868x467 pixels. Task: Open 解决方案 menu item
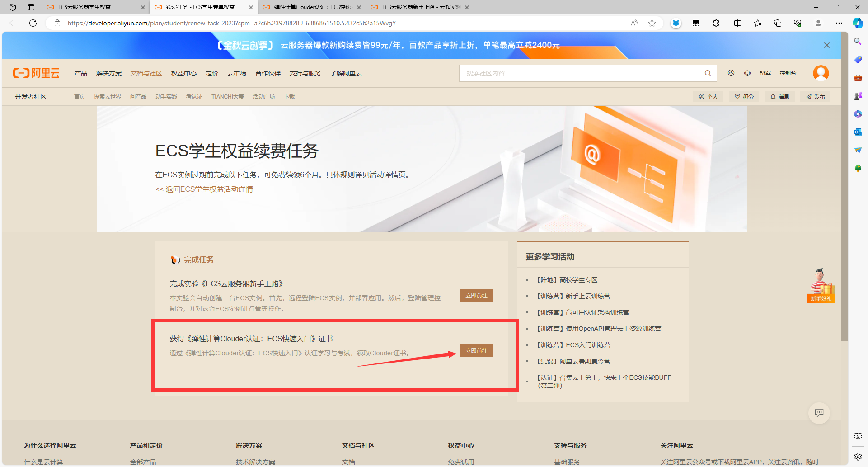tap(109, 73)
